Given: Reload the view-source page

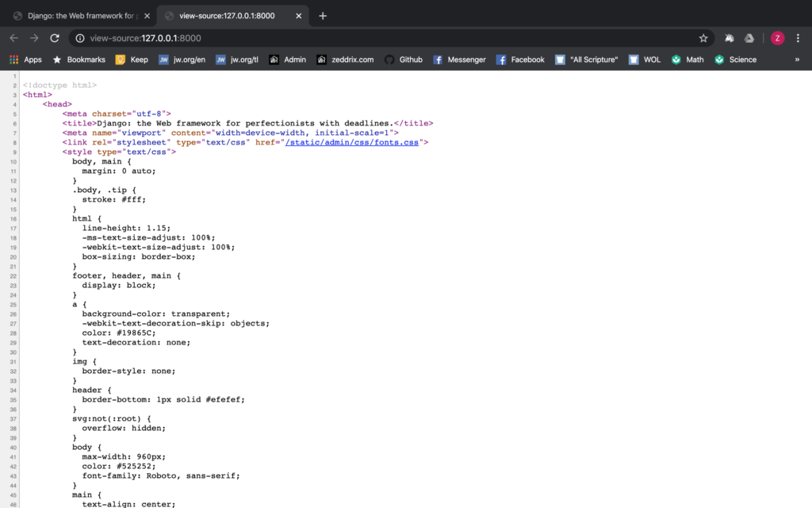Looking at the screenshot, I should (55, 38).
